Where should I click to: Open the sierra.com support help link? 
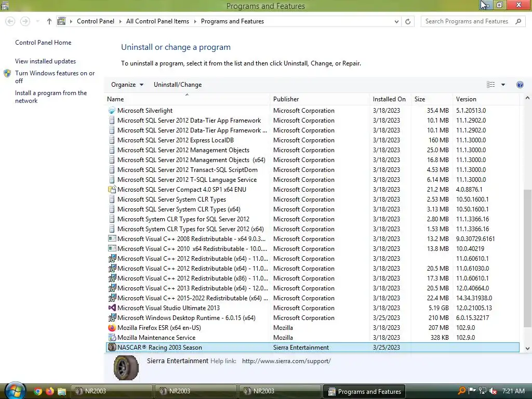(286, 361)
